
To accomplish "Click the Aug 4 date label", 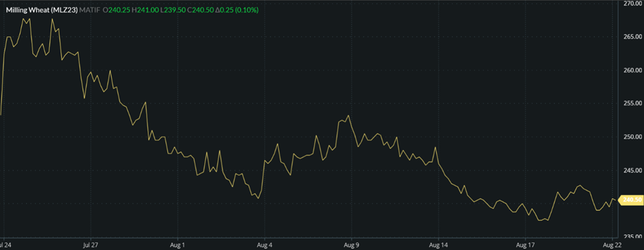I will tap(265, 245).
